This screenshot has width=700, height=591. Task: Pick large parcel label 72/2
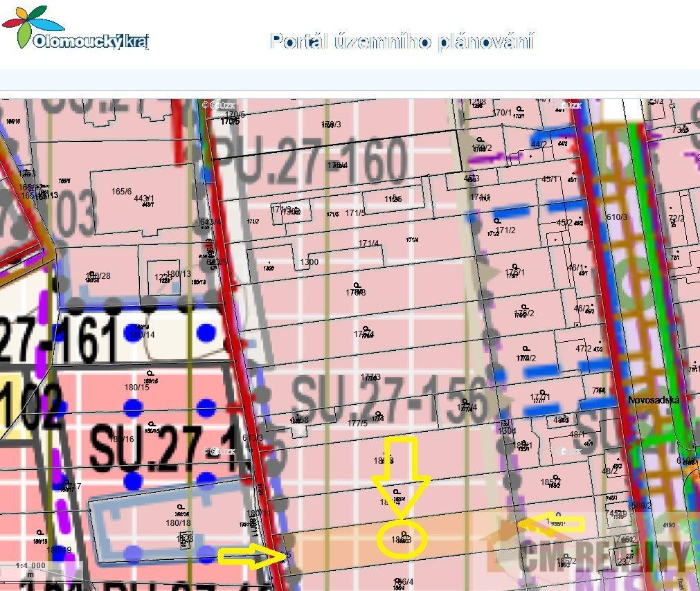tap(676, 219)
